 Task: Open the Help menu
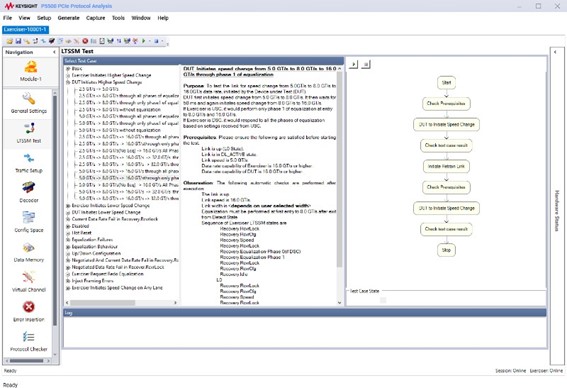[x=163, y=18]
